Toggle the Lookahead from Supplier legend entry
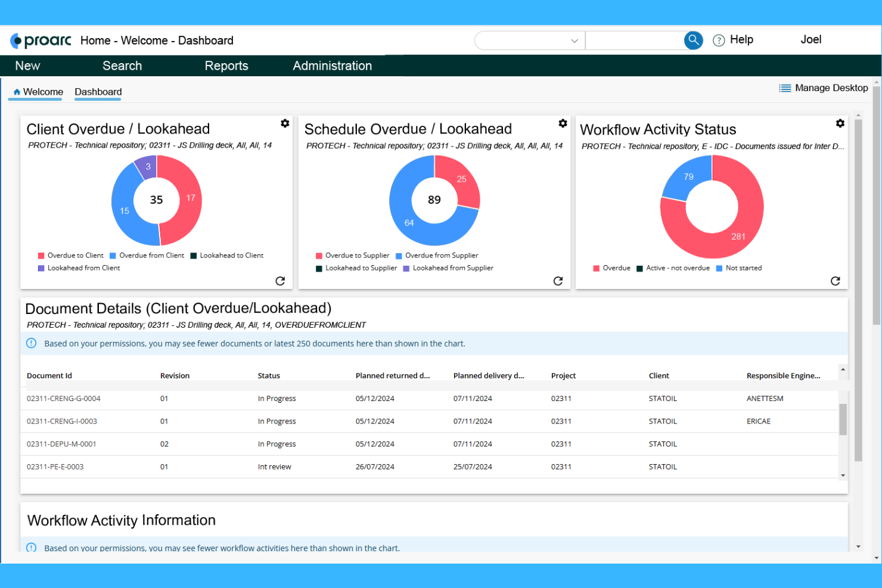Image resolution: width=882 pixels, height=588 pixels. pyautogui.click(x=448, y=267)
